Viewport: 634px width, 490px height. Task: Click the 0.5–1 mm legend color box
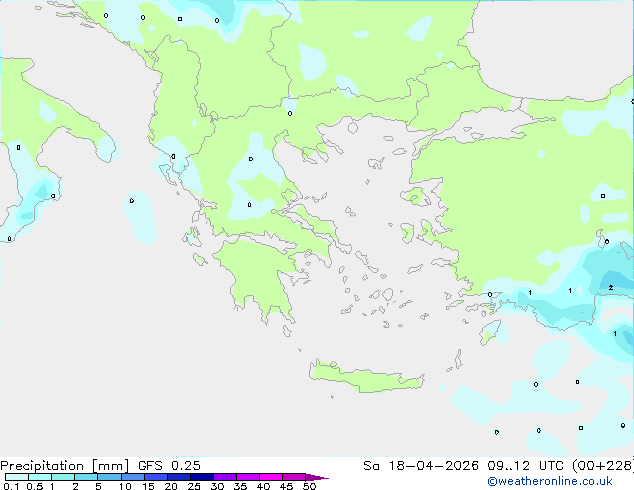tap(40, 477)
